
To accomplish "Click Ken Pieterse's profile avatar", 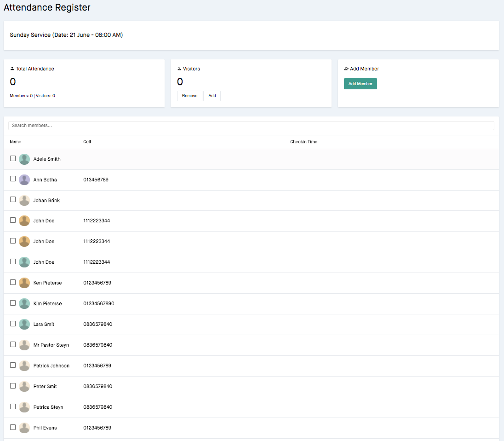I will pos(24,283).
